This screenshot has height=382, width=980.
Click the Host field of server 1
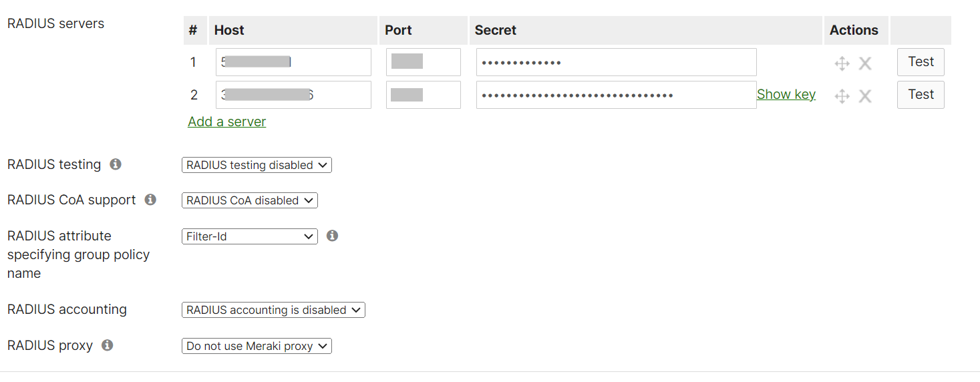pos(293,62)
